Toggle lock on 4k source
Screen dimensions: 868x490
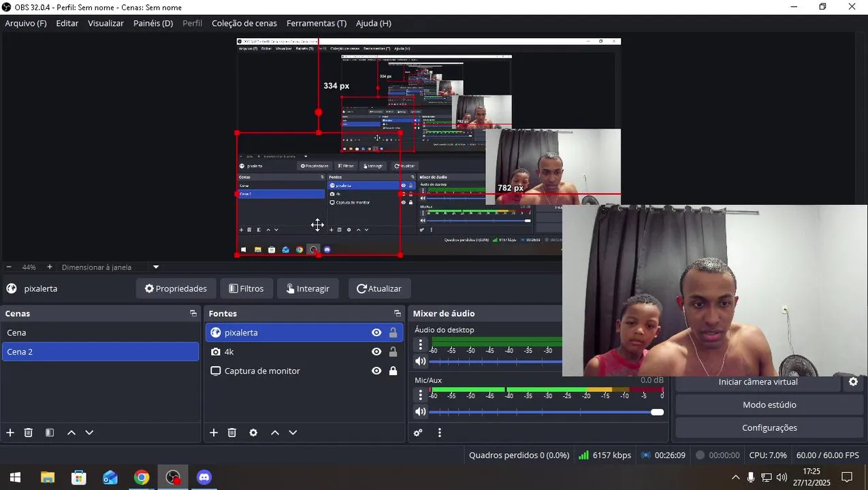393,352
